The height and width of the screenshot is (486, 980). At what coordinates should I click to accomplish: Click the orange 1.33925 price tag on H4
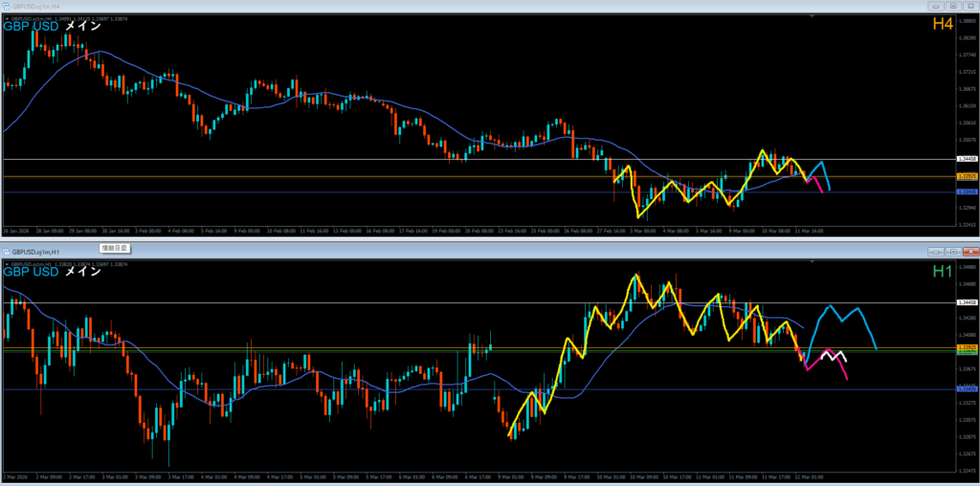pyautogui.click(x=967, y=176)
